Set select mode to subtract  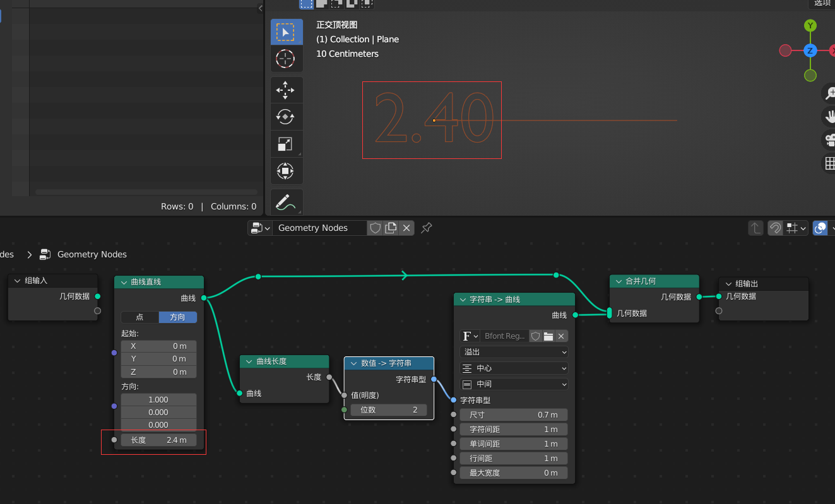336,3
